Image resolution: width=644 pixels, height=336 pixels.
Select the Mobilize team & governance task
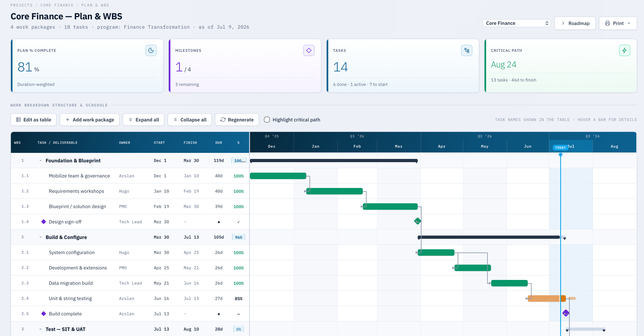pos(79,176)
